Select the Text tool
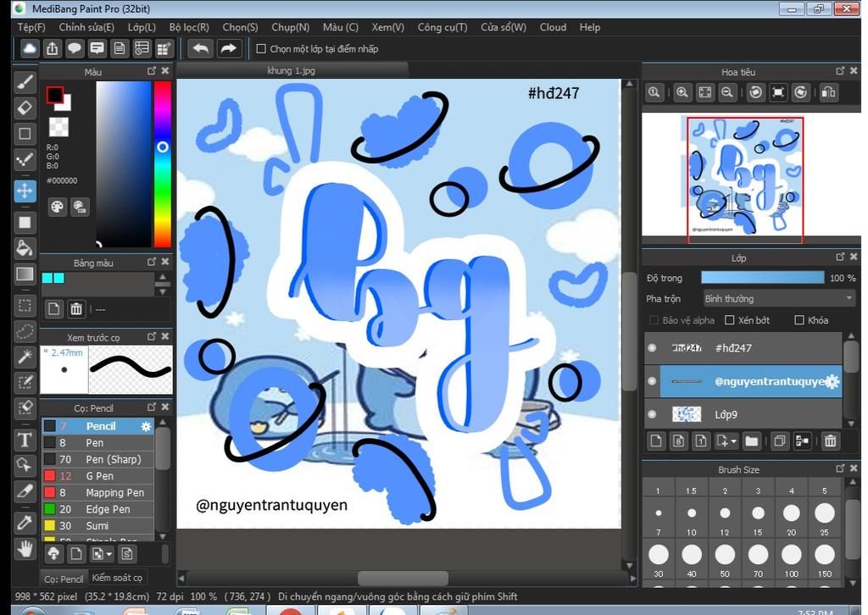The width and height of the screenshot is (868, 615). [25, 440]
